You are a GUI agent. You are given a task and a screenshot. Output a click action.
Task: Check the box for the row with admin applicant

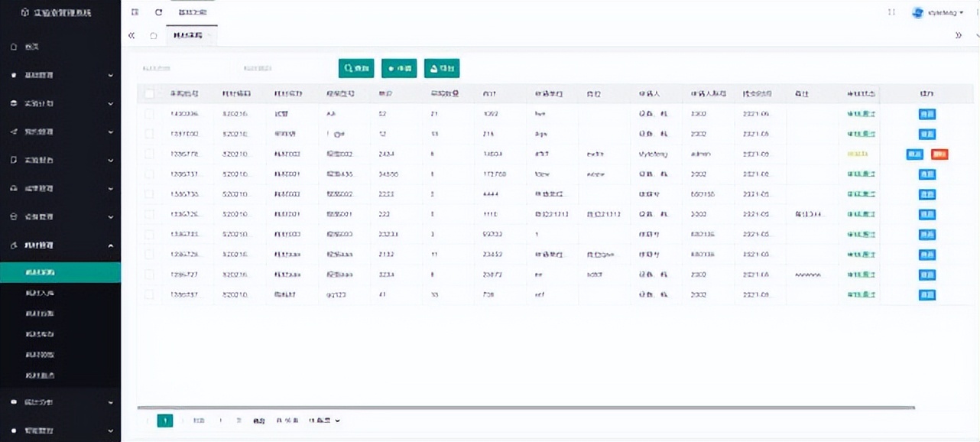tap(150, 154)
